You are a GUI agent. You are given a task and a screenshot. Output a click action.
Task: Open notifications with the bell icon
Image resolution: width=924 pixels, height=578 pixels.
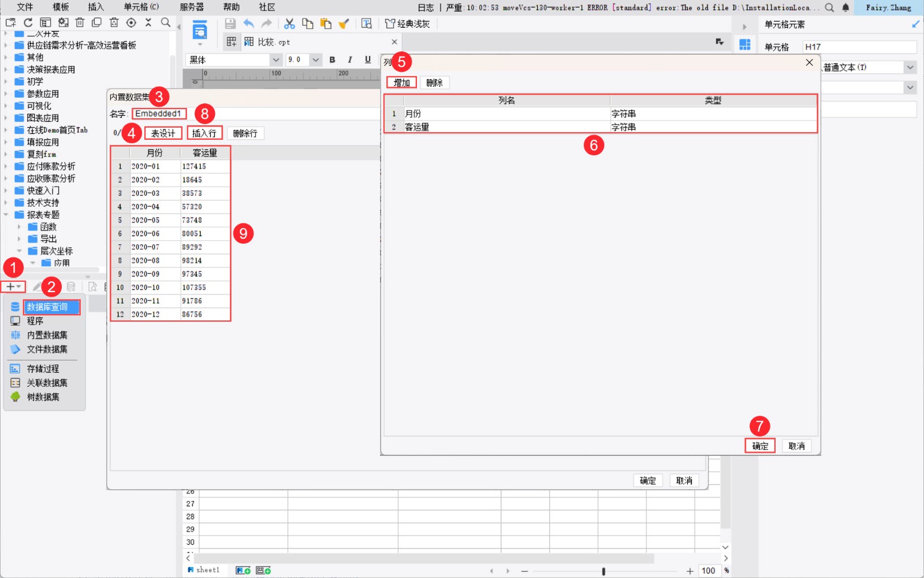[845, 8]
